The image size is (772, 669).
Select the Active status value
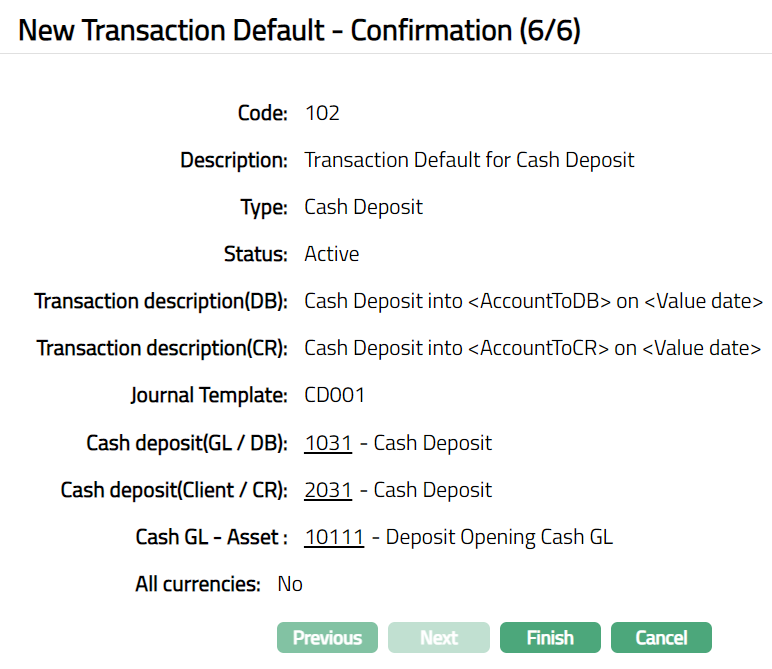click(x=331, y=254)
